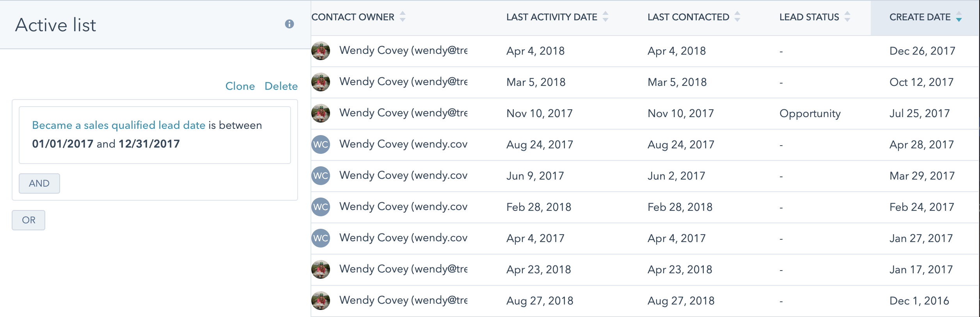Sort by Last Activity Date arrows
The image size is (980, 317).
[605, 17]
